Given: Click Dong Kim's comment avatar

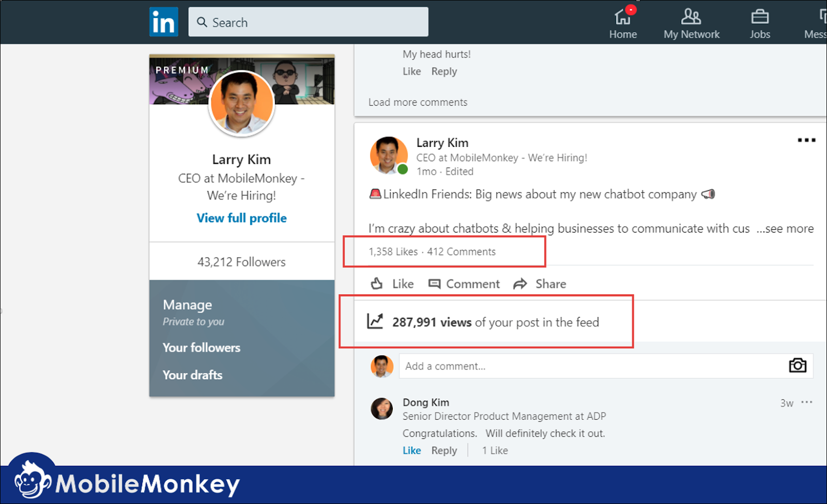Looking at the screenshot, I should point(382,408).
